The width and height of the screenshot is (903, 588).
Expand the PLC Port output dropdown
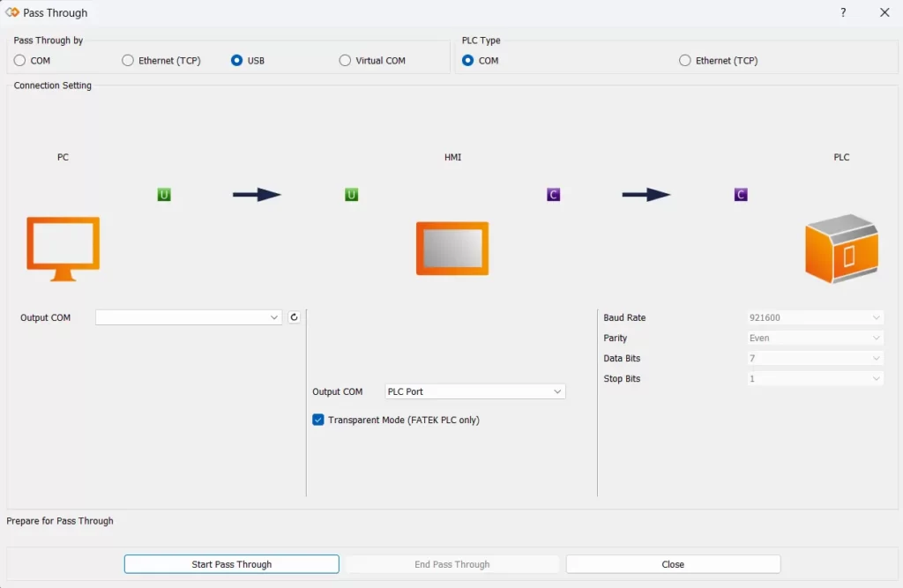point(475,391)
